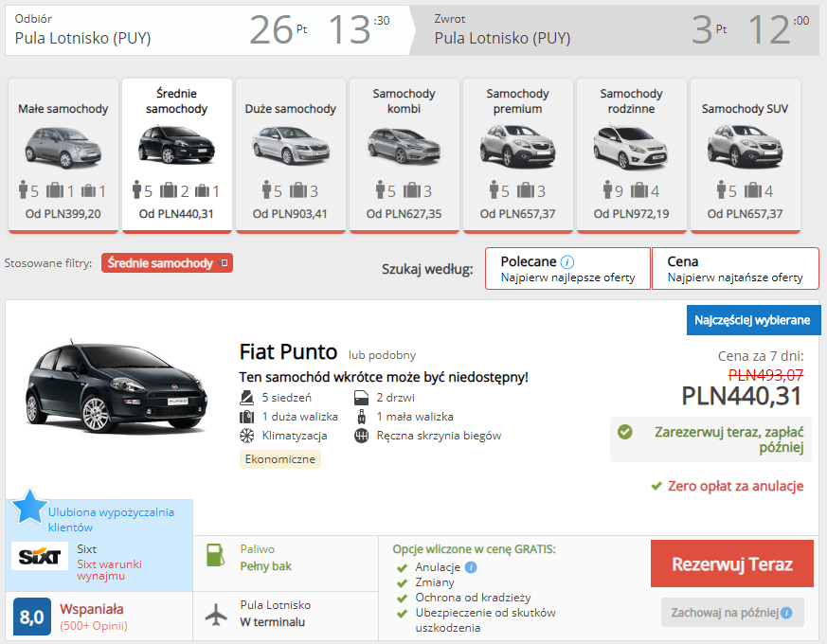Click the Sixt company logo

(40, 556)
